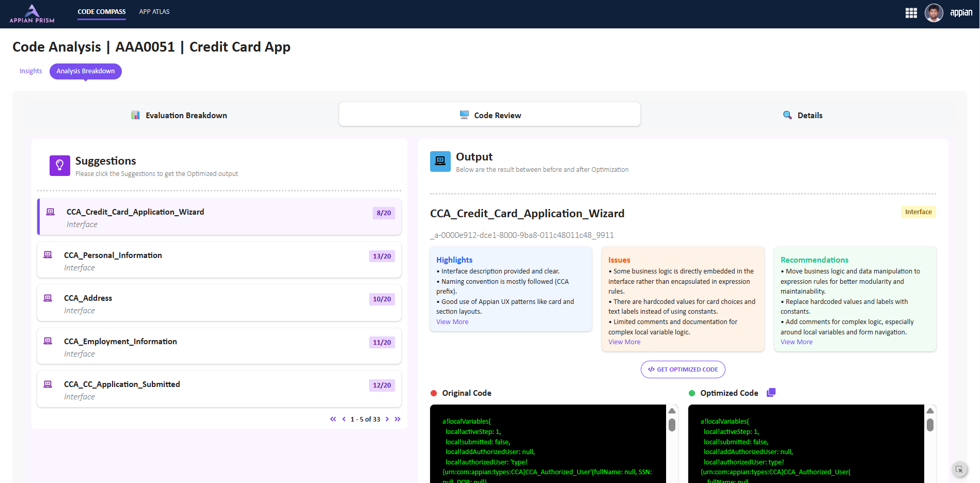Jump to the first suggestions page
This screenshot has width=980, height=483.
point(333,419)
